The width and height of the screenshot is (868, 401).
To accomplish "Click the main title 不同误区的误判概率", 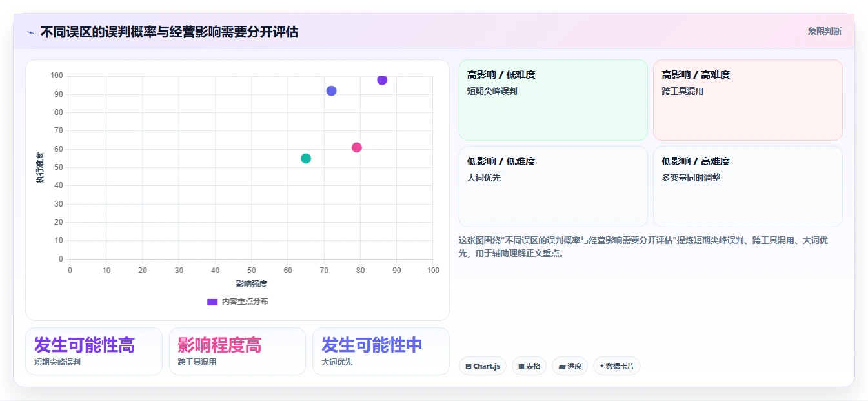I will [x=169, y=32].
